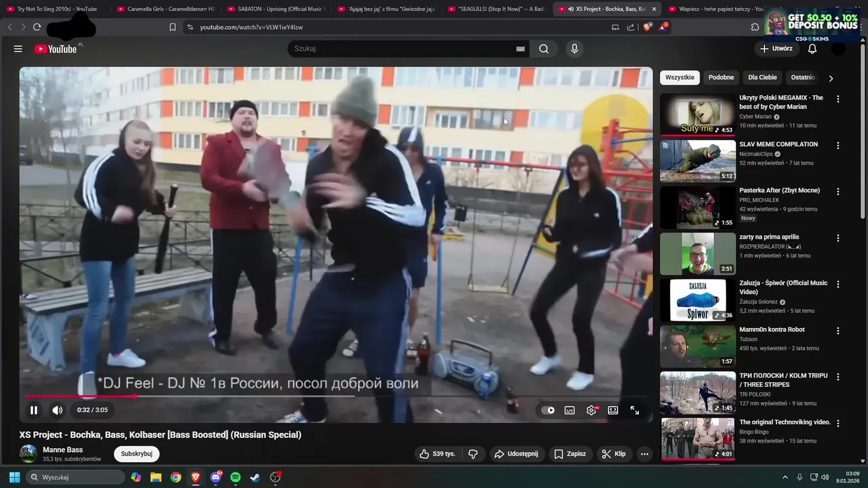
Task: Open Manne Bass channel name link
Action: (x=62, y=450)
